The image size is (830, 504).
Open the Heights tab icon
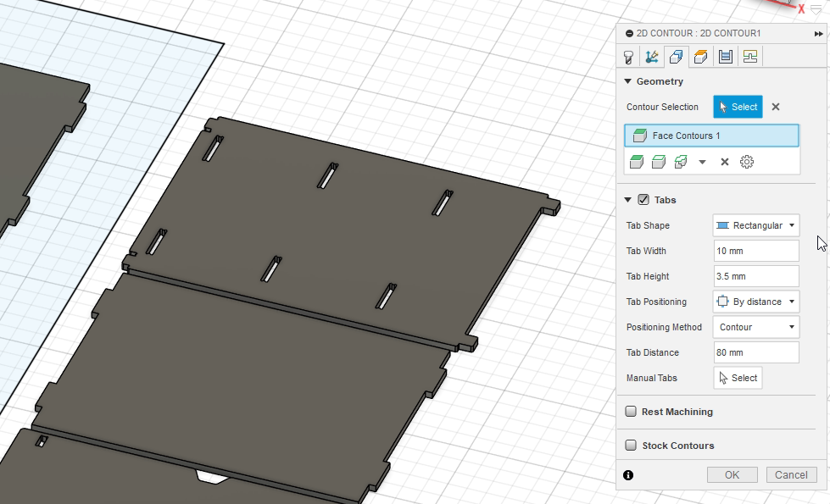701,57
